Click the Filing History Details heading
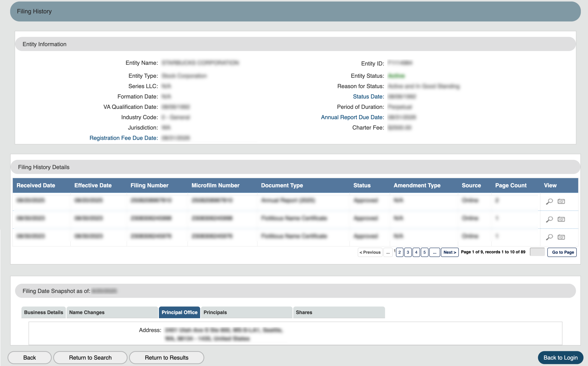 44,167
